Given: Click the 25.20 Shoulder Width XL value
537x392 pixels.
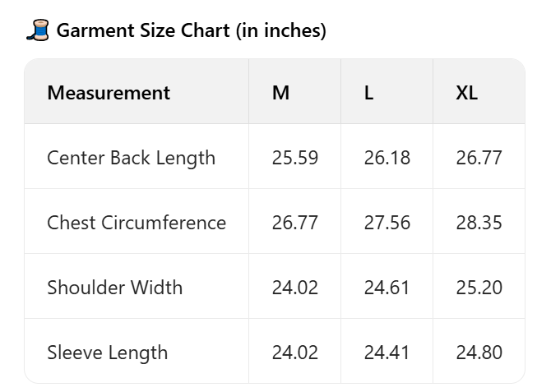Looking at the screenshot, I should coord(479,288).
